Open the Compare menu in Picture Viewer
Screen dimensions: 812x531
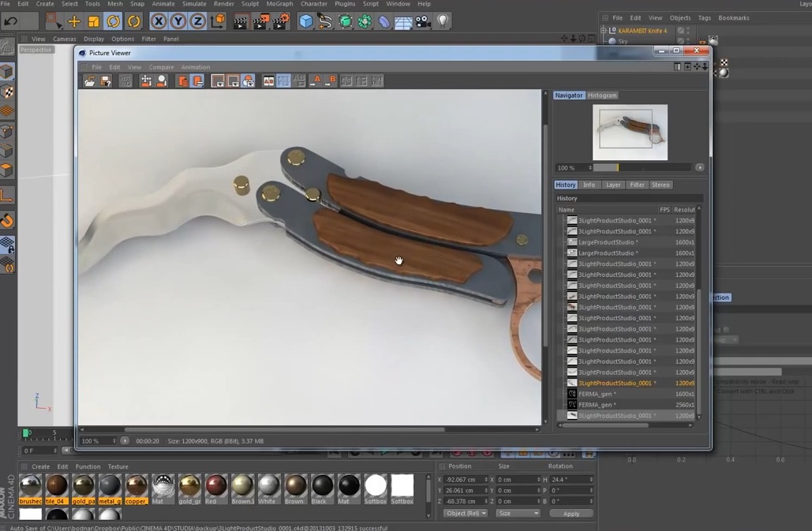click(161, 67)
